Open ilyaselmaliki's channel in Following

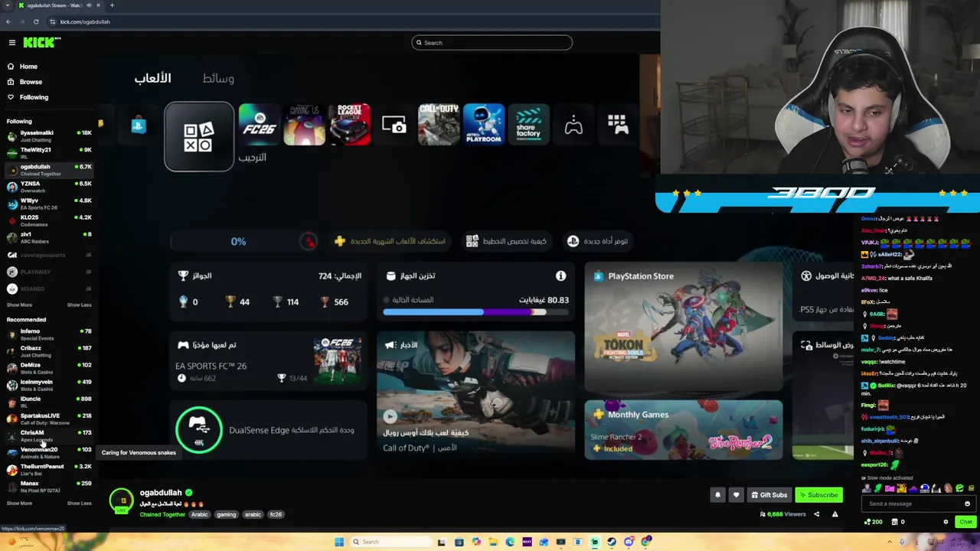click(48, 135)
